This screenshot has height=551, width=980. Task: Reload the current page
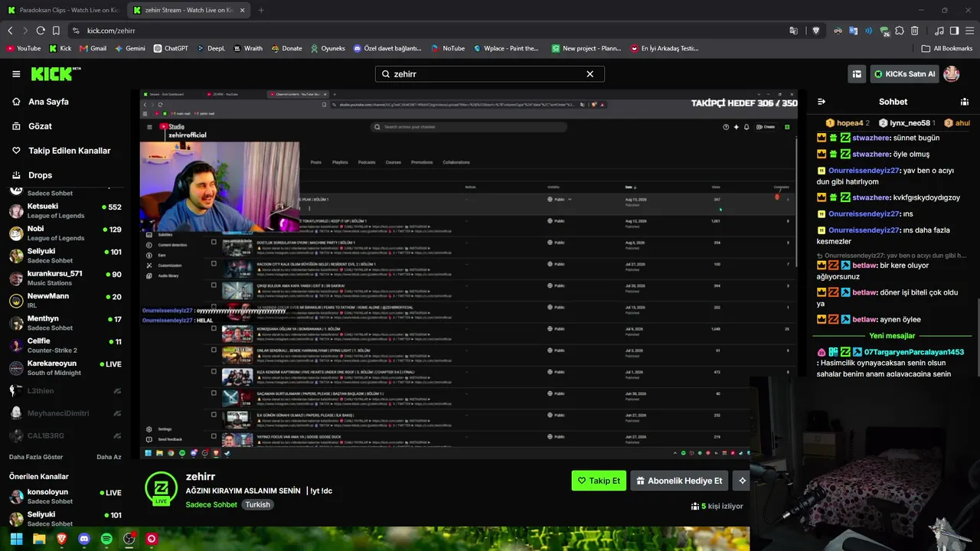pos(41,31)
